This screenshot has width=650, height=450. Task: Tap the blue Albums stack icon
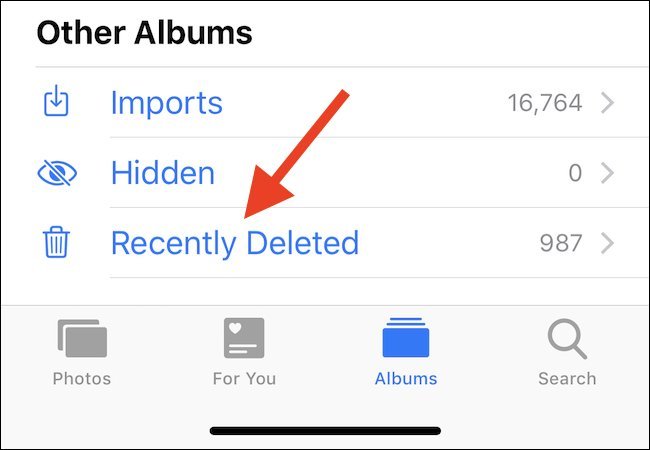[x=406, y=337]
